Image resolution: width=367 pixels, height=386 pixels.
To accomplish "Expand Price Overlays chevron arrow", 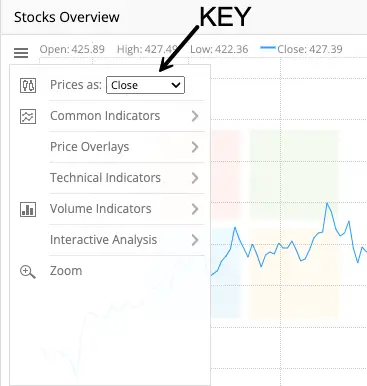I will pyautogui.click(x=195, y=147).
